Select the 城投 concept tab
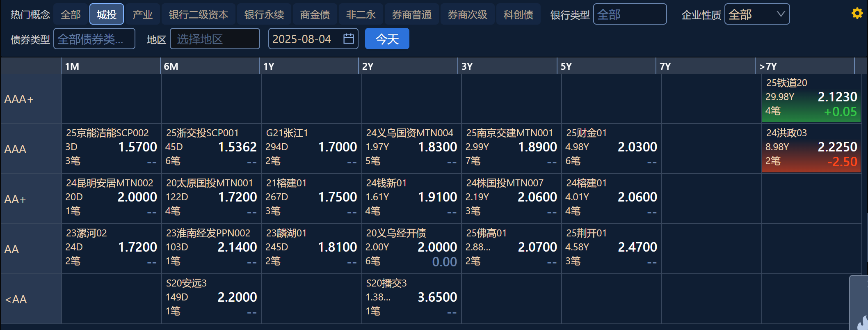868x330 pixels. click(x=107, y=15)
